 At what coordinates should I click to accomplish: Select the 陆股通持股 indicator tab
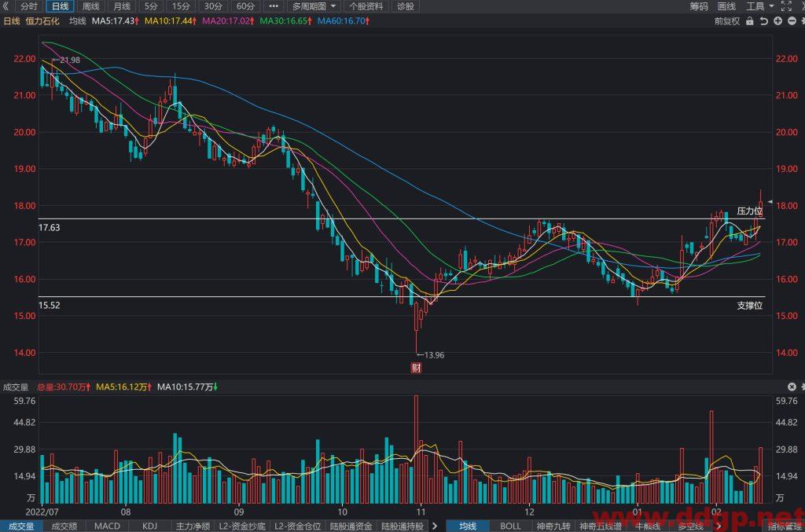[x=402, y=526]
